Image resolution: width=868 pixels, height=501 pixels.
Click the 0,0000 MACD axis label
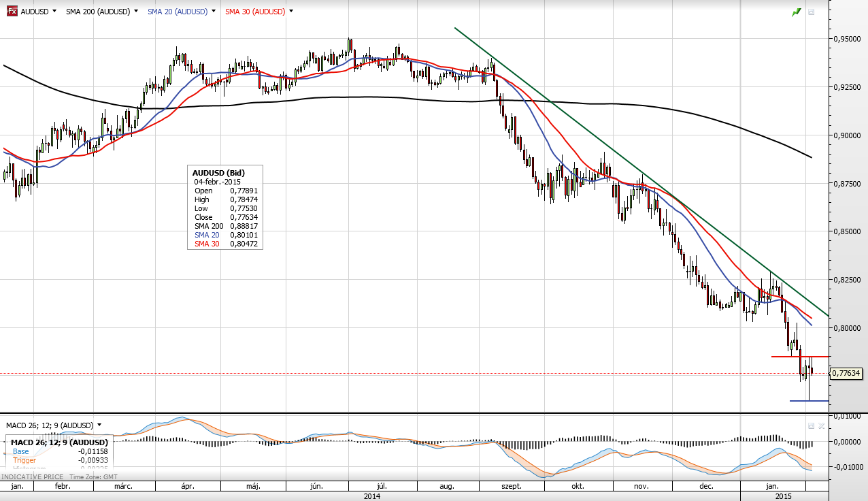(848, 441)
